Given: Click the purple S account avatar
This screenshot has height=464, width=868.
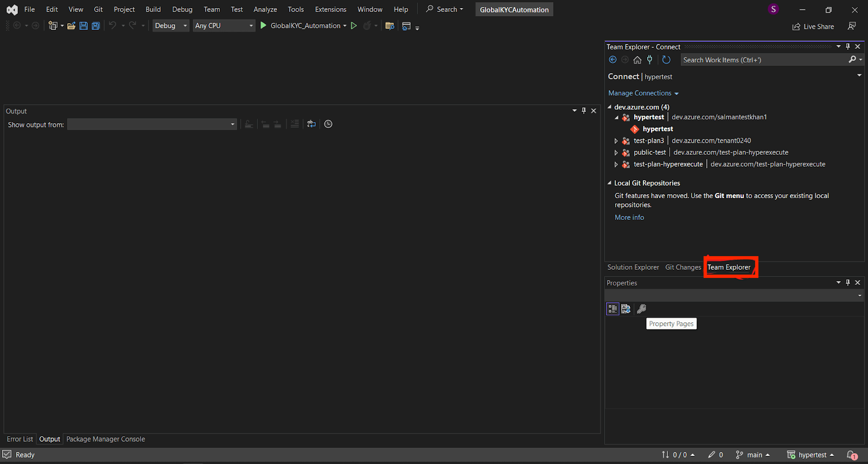Looking at the screenshot, I should click(x=774, y=9).
